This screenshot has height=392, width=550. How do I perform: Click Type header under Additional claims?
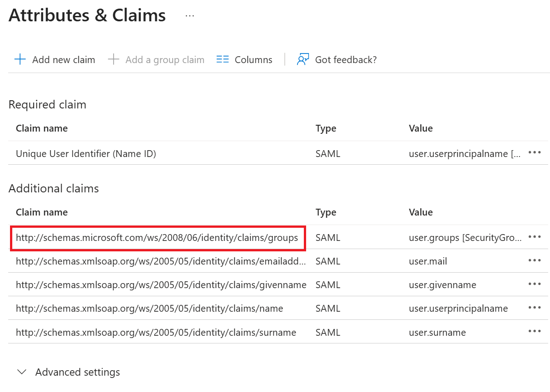coord(326,212)
